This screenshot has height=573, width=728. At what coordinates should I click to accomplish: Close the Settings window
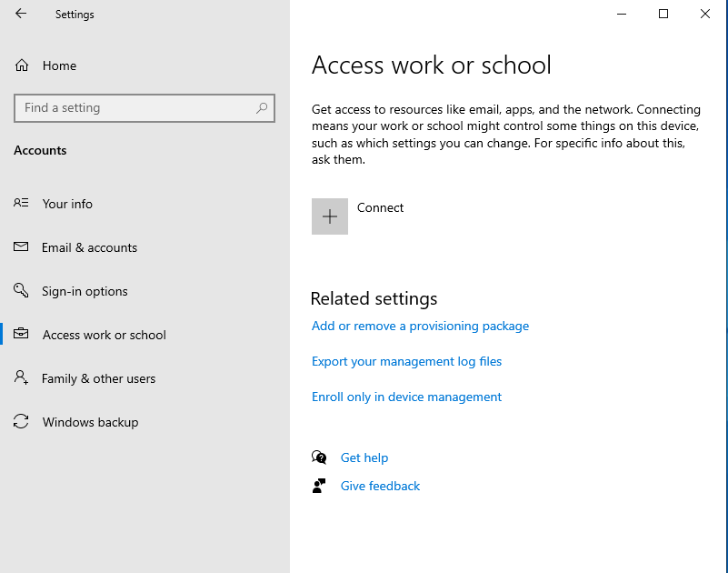coord(705,14)
